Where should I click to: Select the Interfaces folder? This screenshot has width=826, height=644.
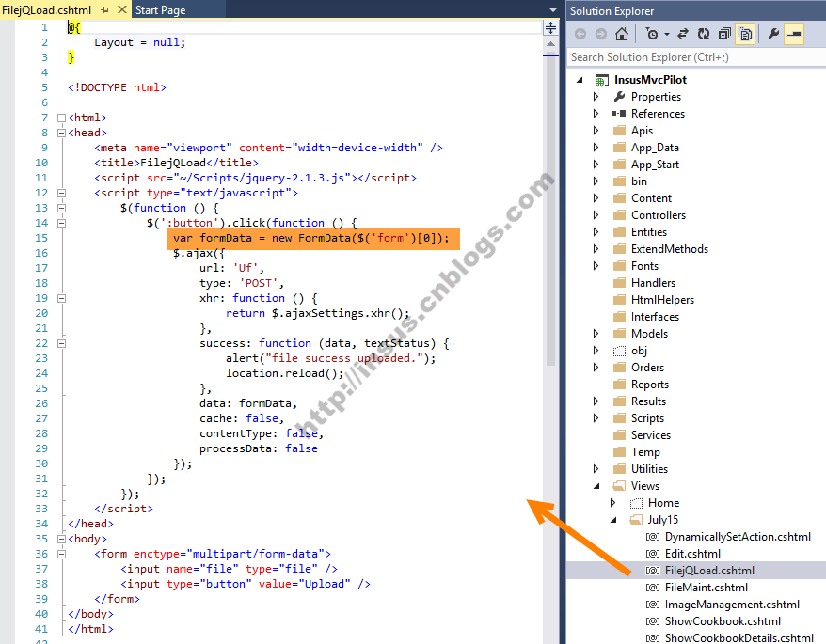[x=656, y=317]
